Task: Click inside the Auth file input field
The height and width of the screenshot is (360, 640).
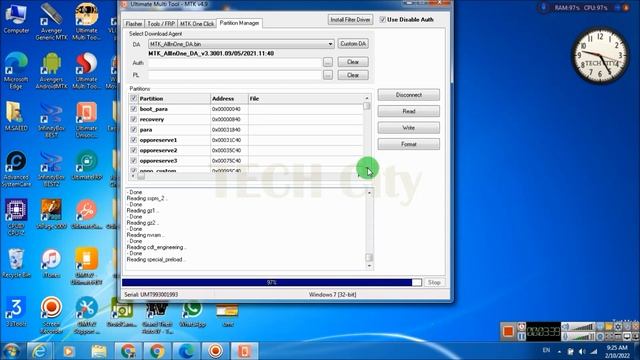Action: [235, 62]
